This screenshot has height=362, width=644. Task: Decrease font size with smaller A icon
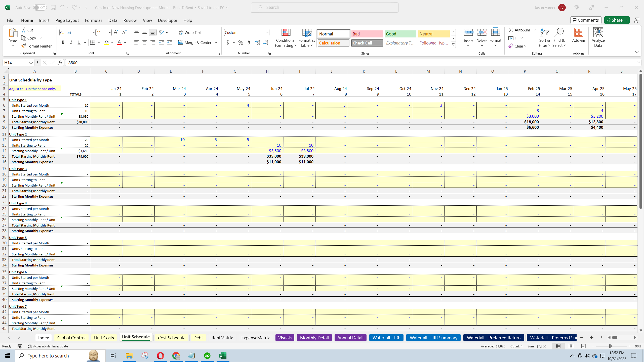[x=124, y=32]
